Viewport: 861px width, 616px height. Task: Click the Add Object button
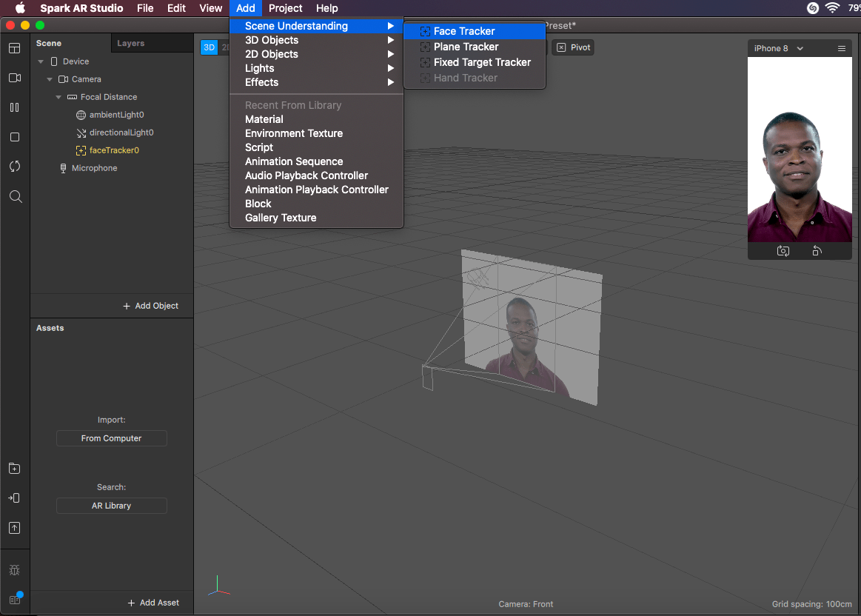150,306
